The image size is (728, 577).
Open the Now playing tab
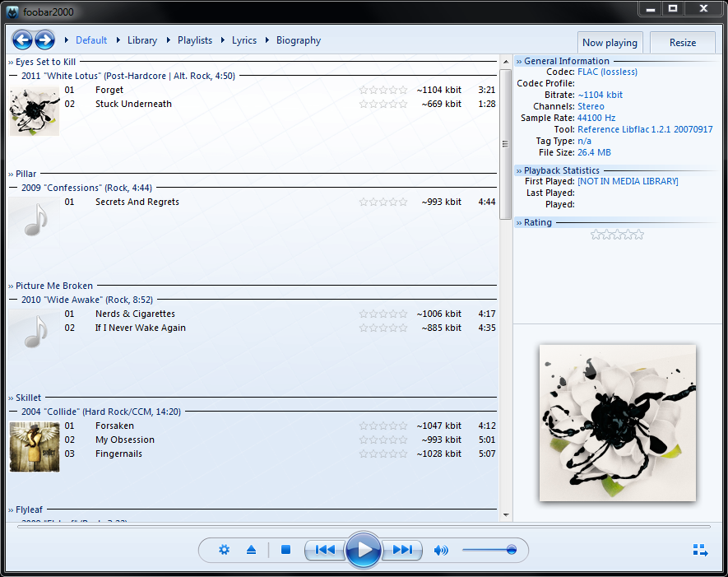tap(610, 43)
